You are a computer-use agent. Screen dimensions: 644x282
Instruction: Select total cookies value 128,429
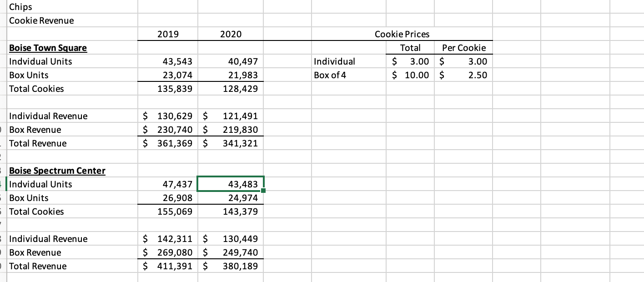231,89
